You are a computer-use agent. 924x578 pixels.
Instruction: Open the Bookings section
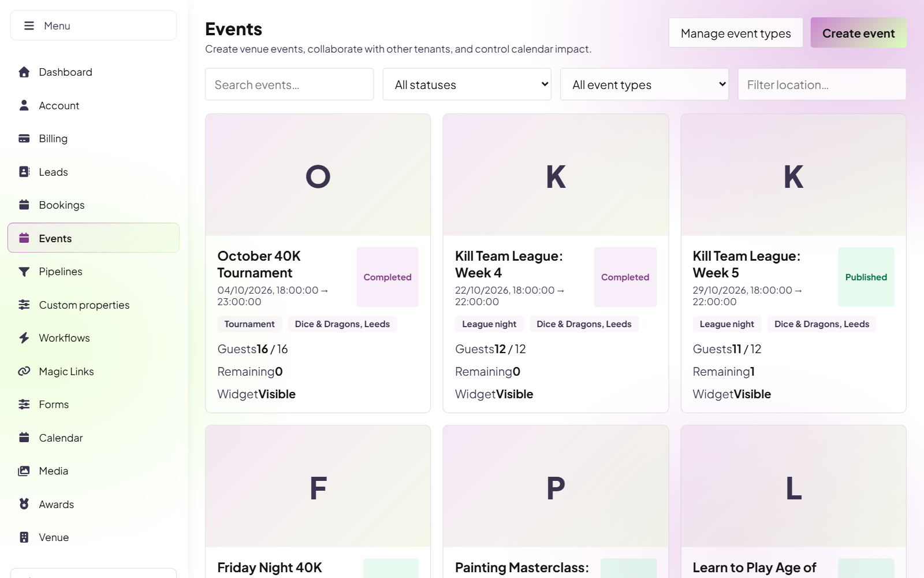94,205
